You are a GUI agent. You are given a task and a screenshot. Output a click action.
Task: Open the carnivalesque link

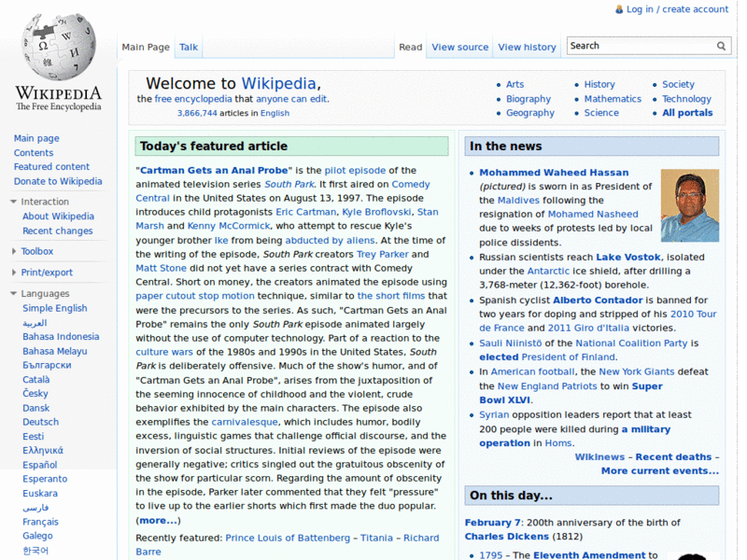(245, 423)
